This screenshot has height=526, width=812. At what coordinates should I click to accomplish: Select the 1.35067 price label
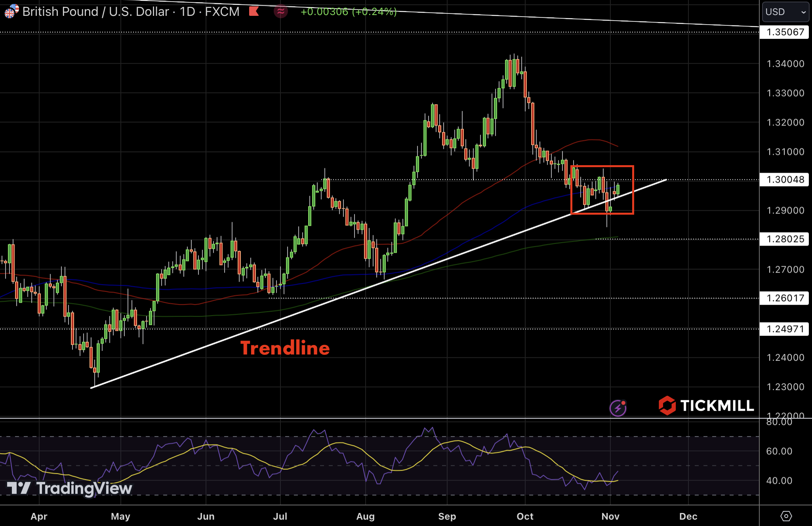[x=784, y=32]
